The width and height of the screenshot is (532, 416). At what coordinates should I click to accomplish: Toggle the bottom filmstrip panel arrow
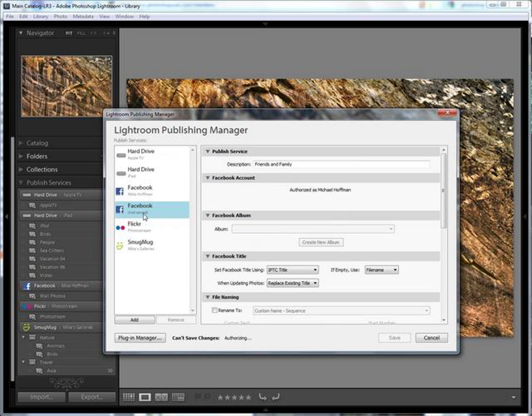266,410
